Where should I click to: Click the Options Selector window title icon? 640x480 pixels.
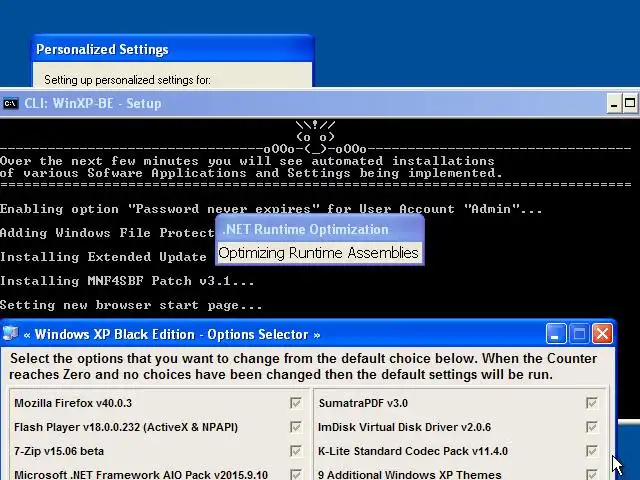(x=11, y=334)
